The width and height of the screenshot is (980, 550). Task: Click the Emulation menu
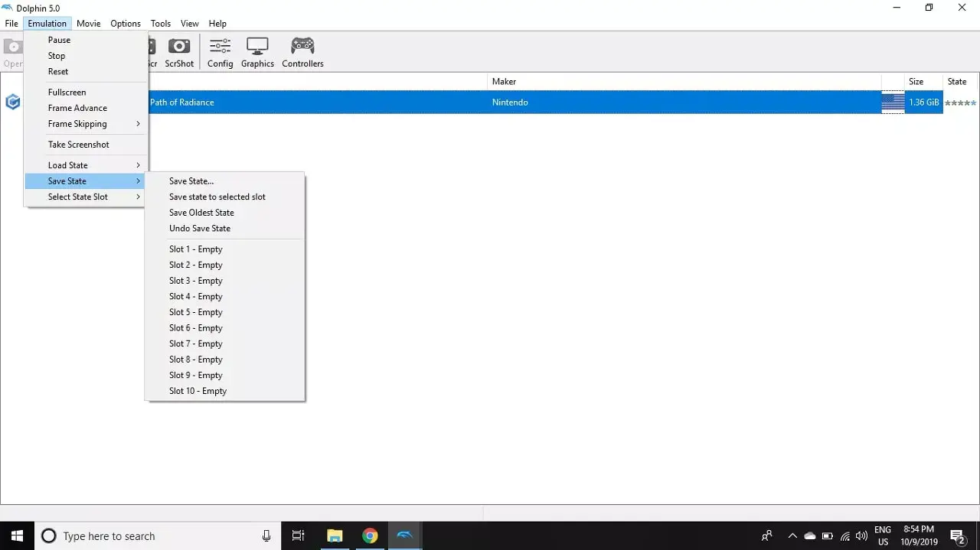pos(47,24)
